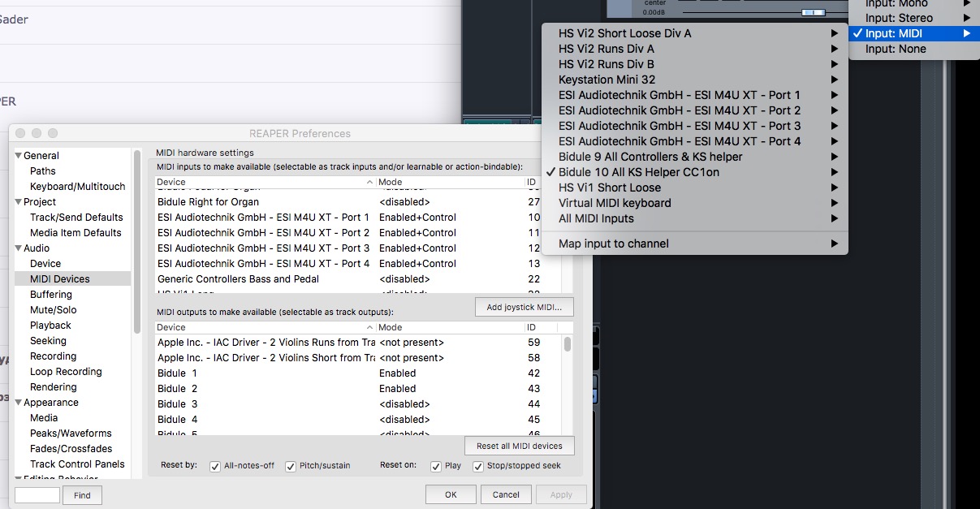
Task: Open Map input to channel submenu
Action: pyautogui.click(x=695, y=244)
